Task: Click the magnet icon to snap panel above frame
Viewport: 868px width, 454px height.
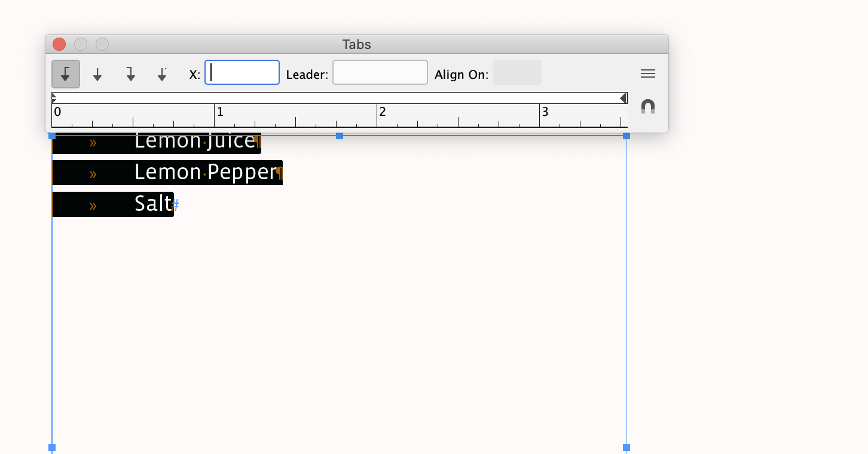Action: coord(647,106)
